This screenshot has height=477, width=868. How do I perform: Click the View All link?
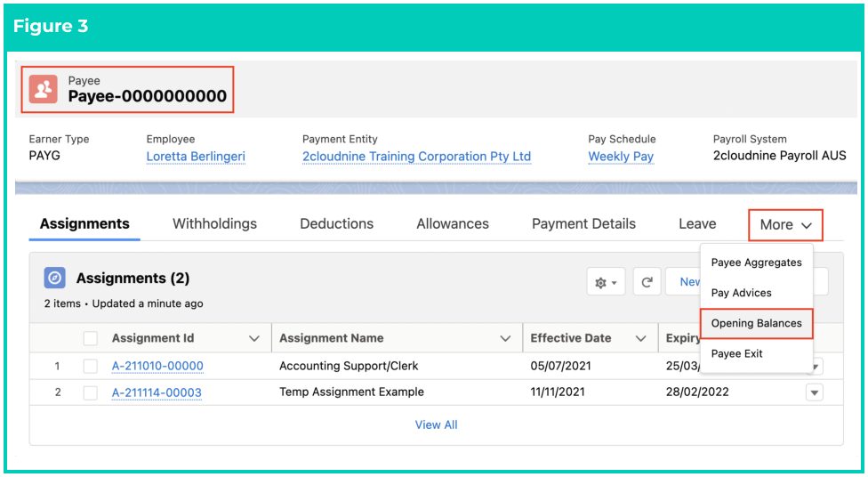(x=436, y=424)
